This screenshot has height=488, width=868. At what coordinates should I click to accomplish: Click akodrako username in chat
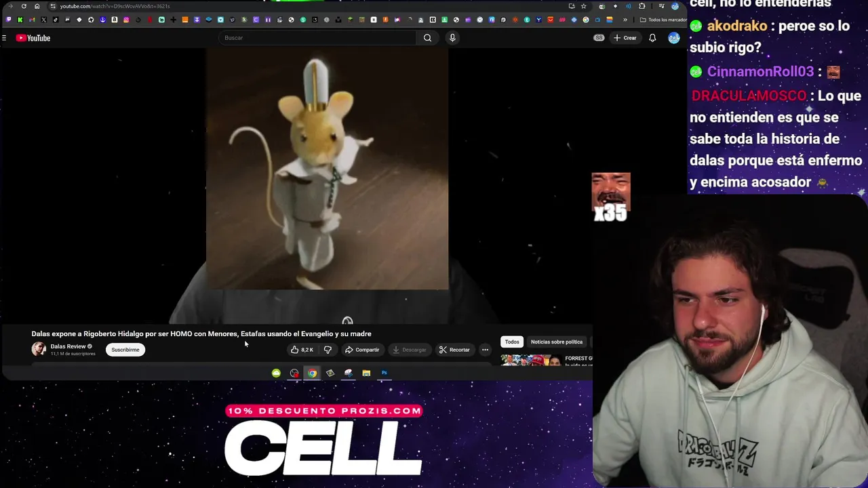737,26
